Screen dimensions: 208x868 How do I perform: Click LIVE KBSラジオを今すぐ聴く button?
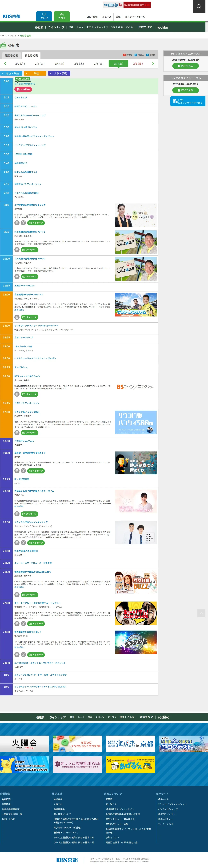click(188, 101)
